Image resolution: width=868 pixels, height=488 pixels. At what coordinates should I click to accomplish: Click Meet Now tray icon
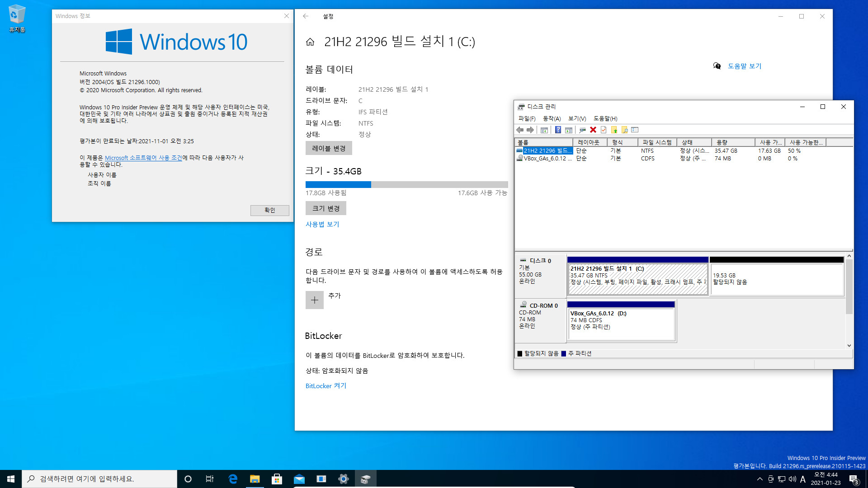[x=771, y=479]
